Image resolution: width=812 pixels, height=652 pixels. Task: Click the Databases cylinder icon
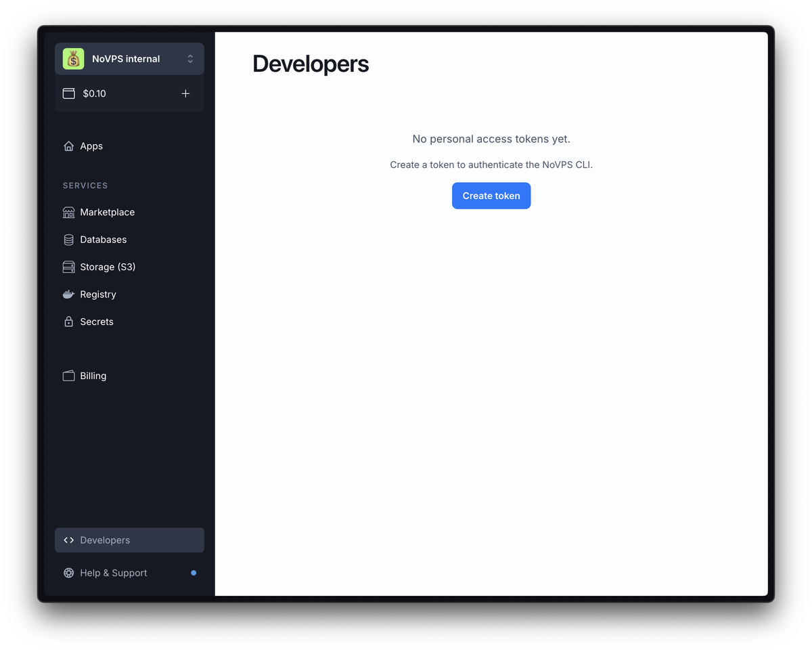[x=68, y=240]
